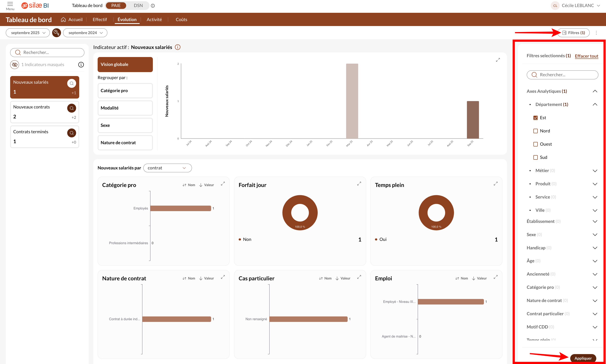Open the three-dot options menu

(x=596, y=33)
